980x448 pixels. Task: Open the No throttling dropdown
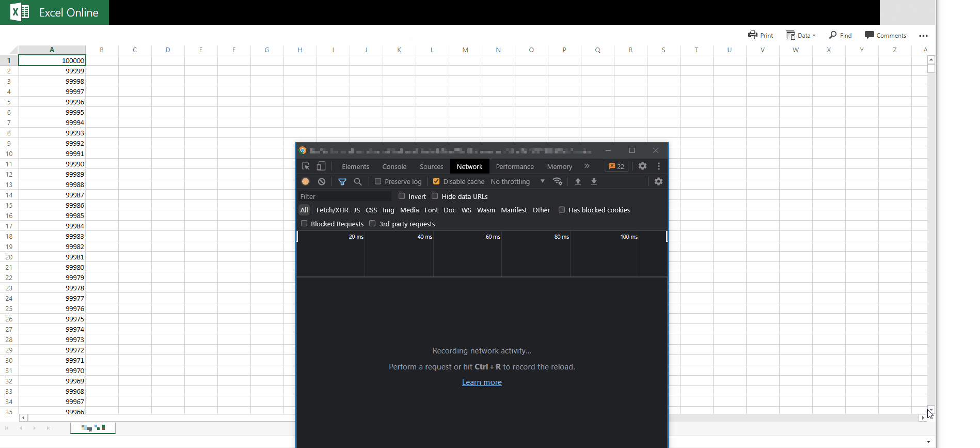[x=517, y=181]
